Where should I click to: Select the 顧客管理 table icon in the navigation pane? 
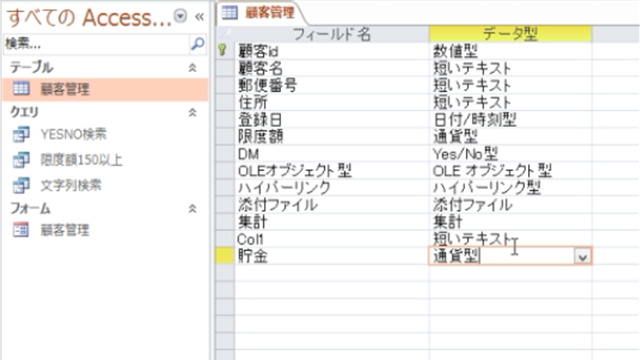tap(21, 89)
